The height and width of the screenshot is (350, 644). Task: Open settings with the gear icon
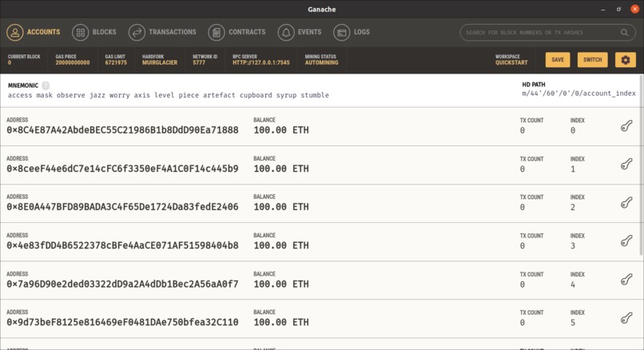coord(626,60)
